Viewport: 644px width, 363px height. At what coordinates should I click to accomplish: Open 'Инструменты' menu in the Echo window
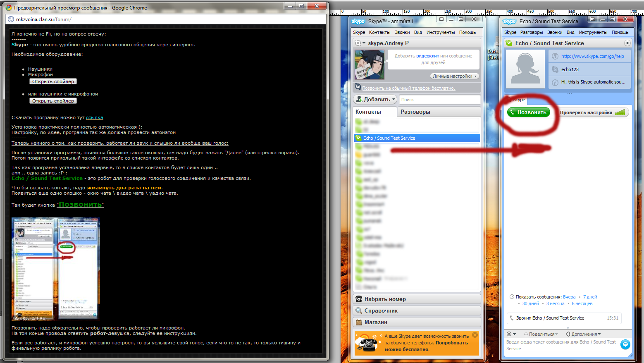593,32
